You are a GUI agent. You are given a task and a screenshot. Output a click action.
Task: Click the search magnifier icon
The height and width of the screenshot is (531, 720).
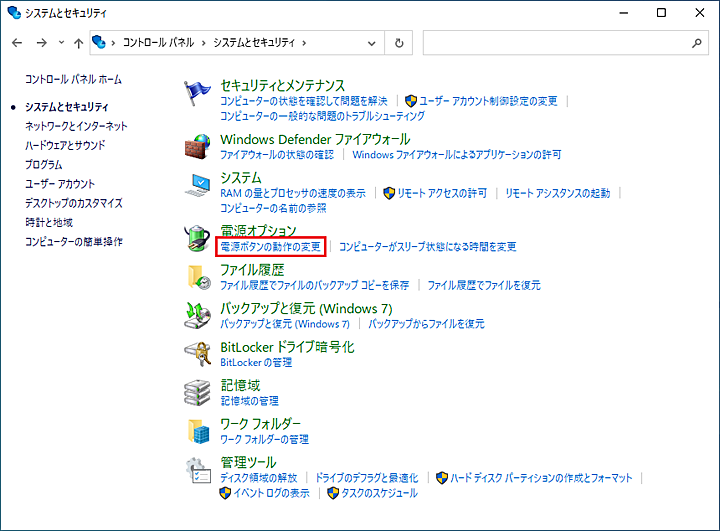[x=697, y=43]
